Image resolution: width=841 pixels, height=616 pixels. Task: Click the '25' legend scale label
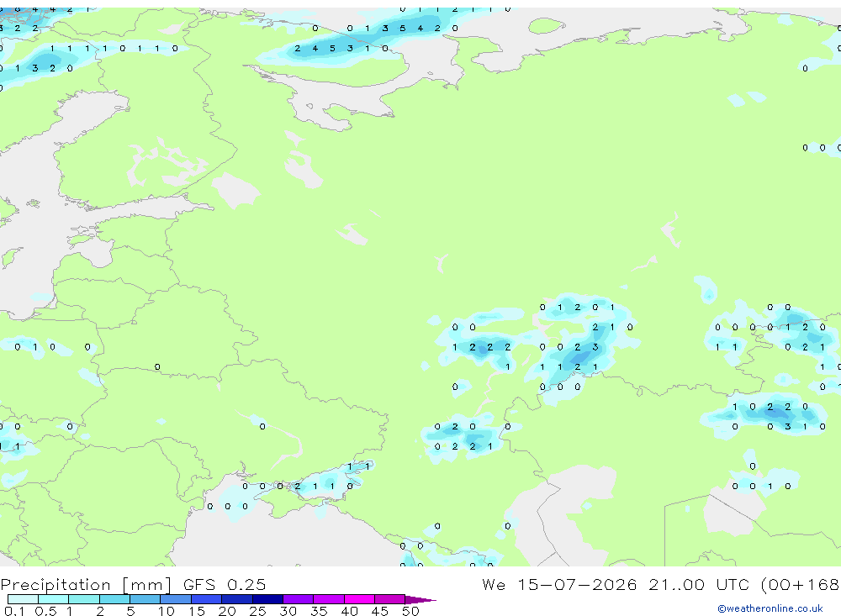point(258,611)
